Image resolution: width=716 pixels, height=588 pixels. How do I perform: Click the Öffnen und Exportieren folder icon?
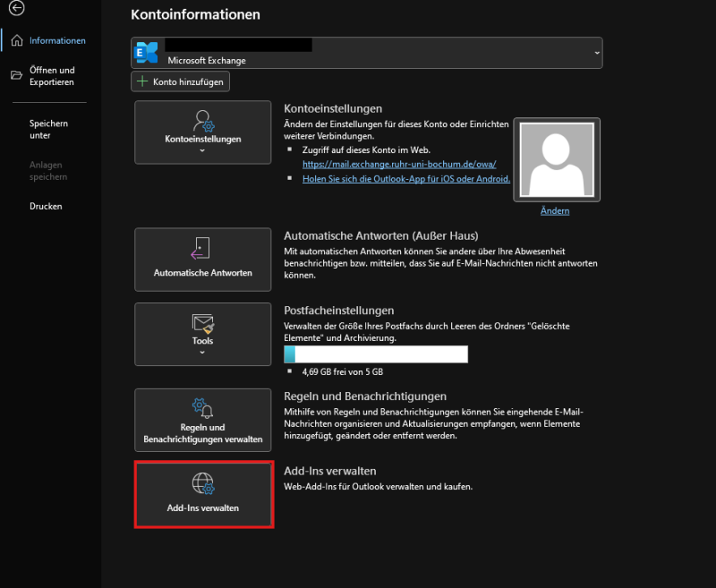16,76
